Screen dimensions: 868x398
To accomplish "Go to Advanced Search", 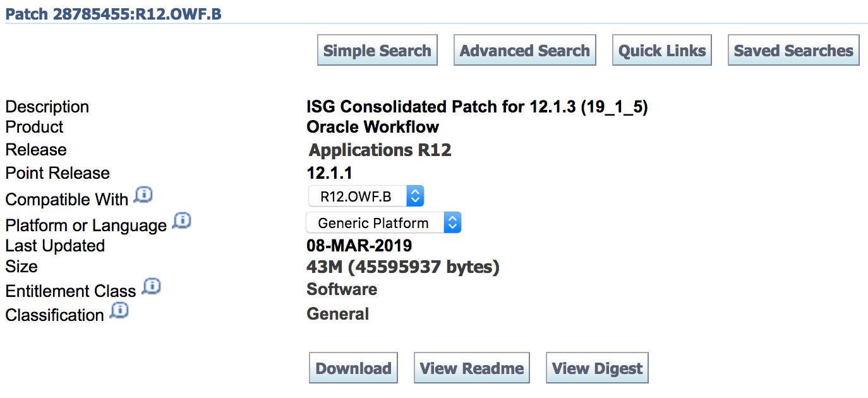I will click(x=524, y=51).
